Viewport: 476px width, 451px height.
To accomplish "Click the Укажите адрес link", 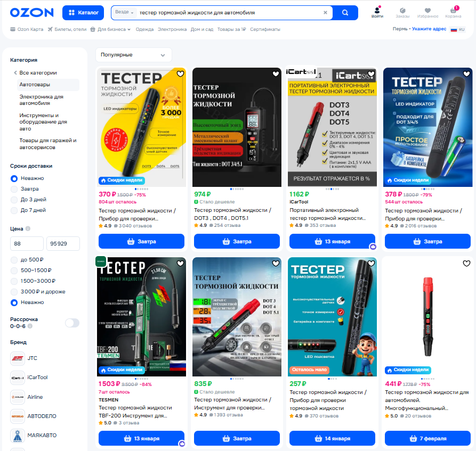I will click(x=429, y=29).
